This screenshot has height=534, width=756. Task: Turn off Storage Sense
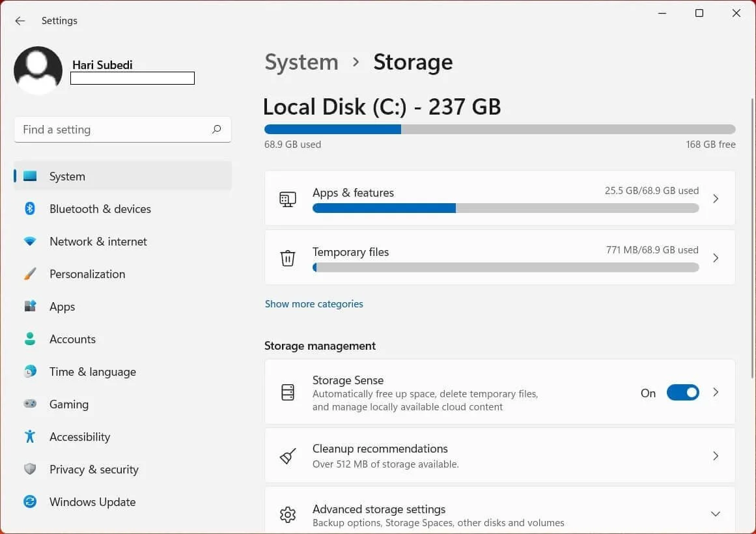pos(682,392)
